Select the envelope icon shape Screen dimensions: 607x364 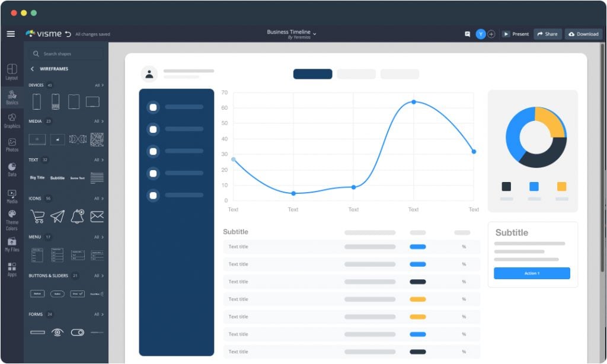click(97, 216)
